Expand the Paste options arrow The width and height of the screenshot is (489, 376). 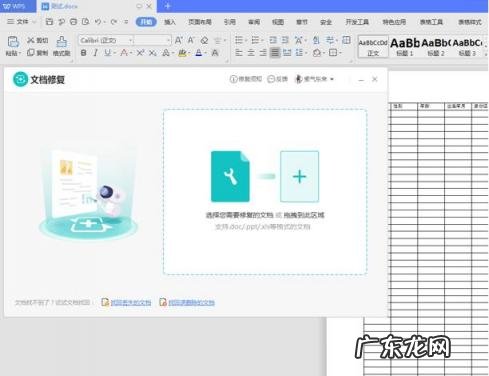[20, 53]
